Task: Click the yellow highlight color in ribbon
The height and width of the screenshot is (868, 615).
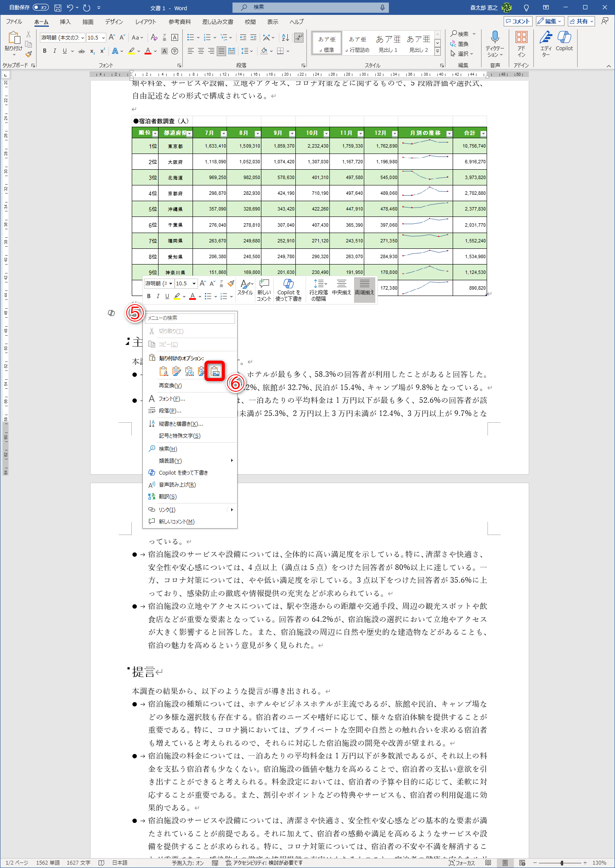Action: 132,51
